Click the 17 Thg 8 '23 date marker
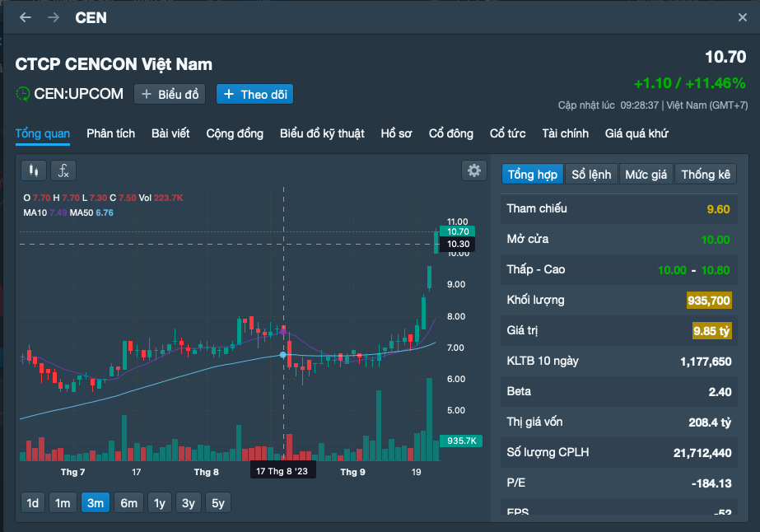Image resolution: width=760 pixels, height=532 pixels. 282,471
